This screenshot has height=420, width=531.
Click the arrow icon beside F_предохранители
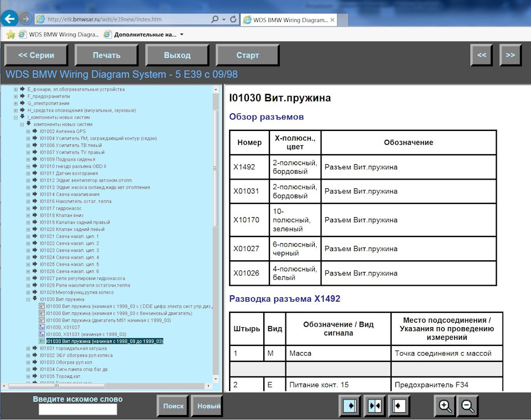click(x=22, y=96)
